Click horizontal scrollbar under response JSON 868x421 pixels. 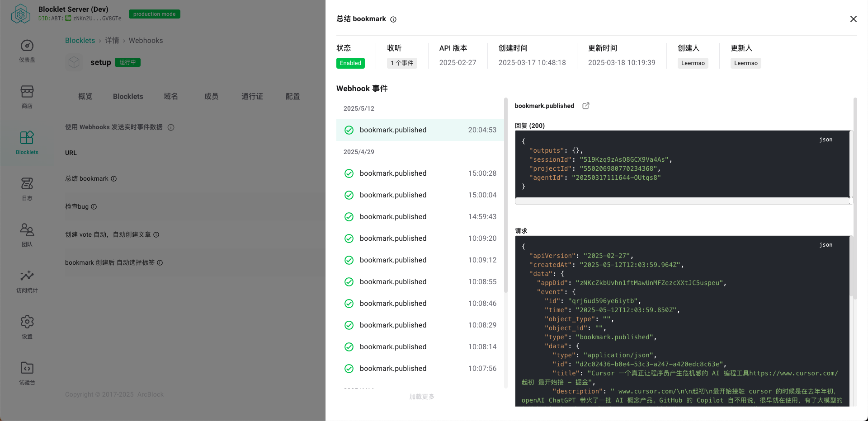pos(682,201)
